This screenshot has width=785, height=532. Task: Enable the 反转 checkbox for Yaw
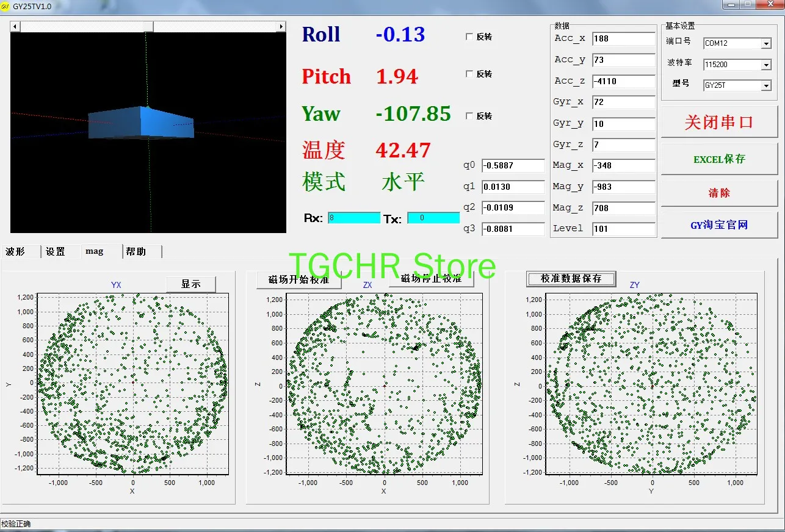click(469, 116)
